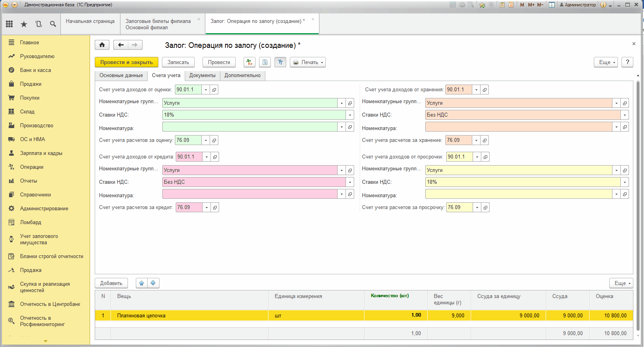Open the Еще menu above the table

coord(621,283)
